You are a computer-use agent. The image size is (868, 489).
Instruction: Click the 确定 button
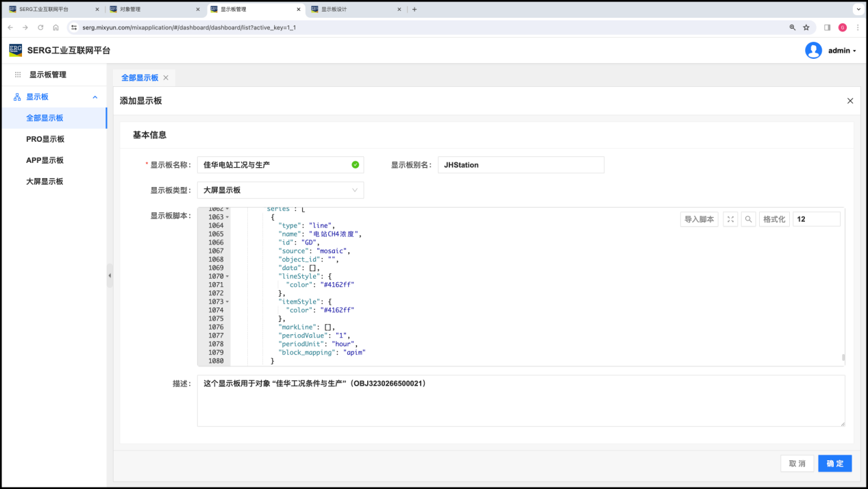click(834, 464)
